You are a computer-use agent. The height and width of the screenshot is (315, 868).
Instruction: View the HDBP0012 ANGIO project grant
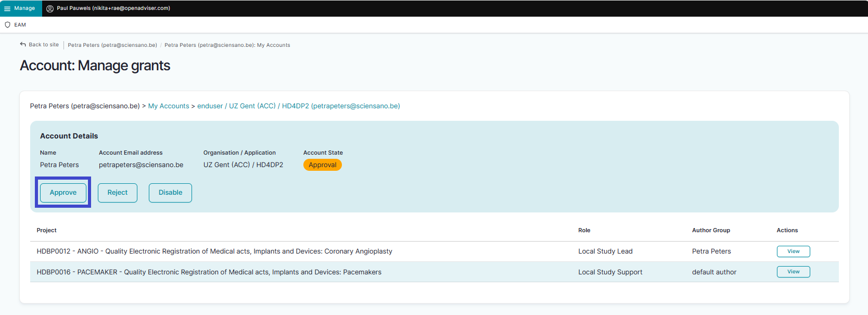793,251
